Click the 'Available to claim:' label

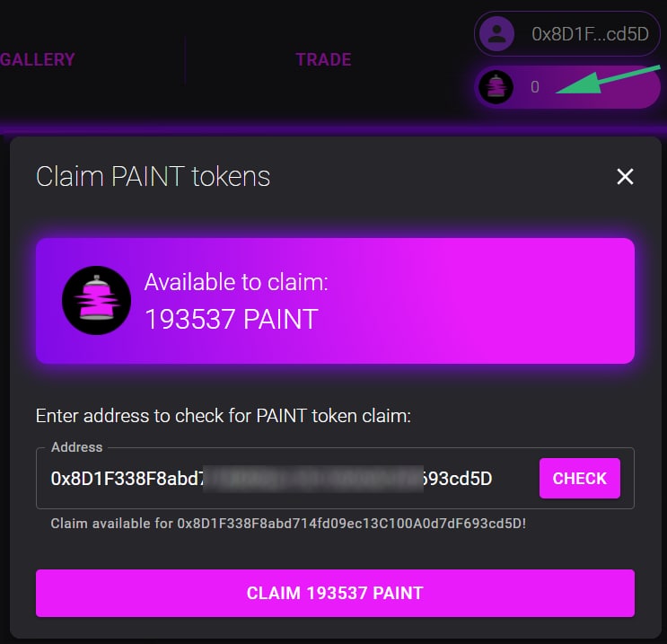coord(236,282)
